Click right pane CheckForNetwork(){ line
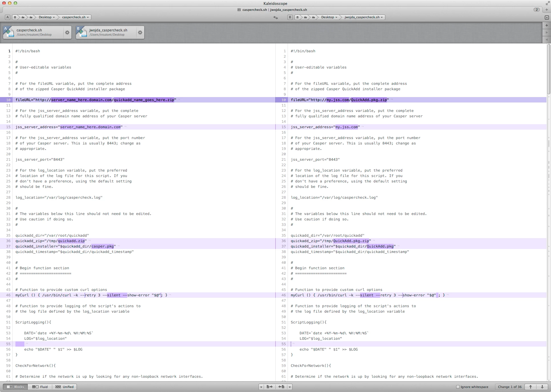The height and width of the screenshot is (392, 551). pyautogui.click(x=311, y=366)
